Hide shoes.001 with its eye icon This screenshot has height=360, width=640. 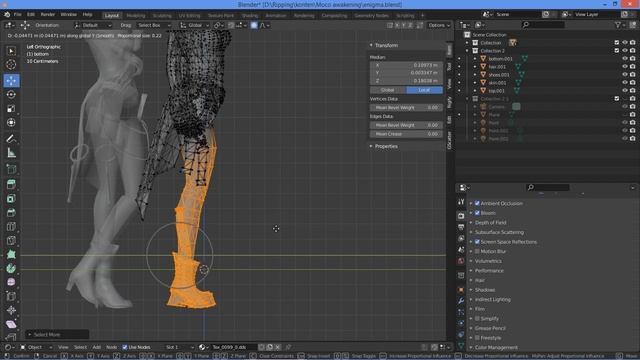(624, 75)
